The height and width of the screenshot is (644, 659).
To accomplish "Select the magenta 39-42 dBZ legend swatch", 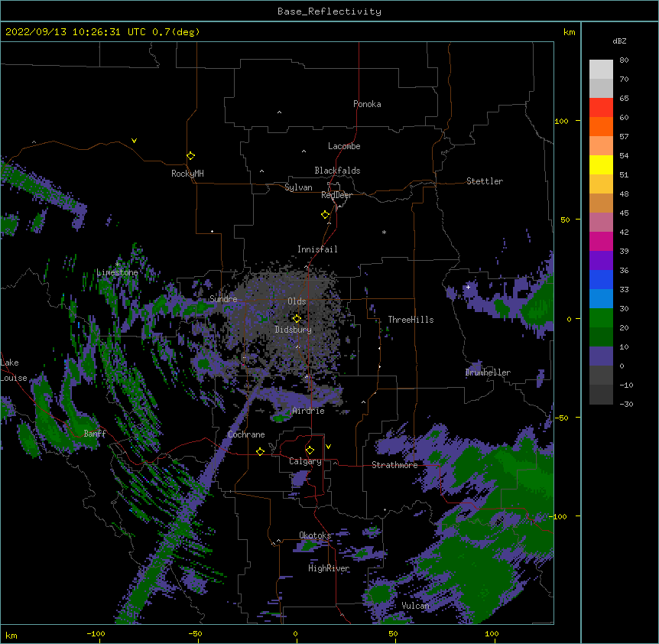I will [x=601, y=241].
